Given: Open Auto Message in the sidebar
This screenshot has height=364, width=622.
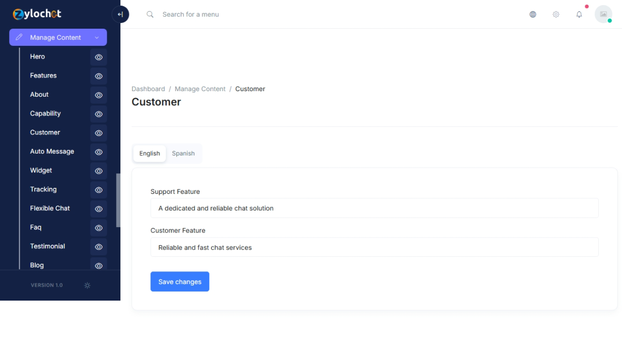Looking at the screenshot, I should tap(52, 152).
